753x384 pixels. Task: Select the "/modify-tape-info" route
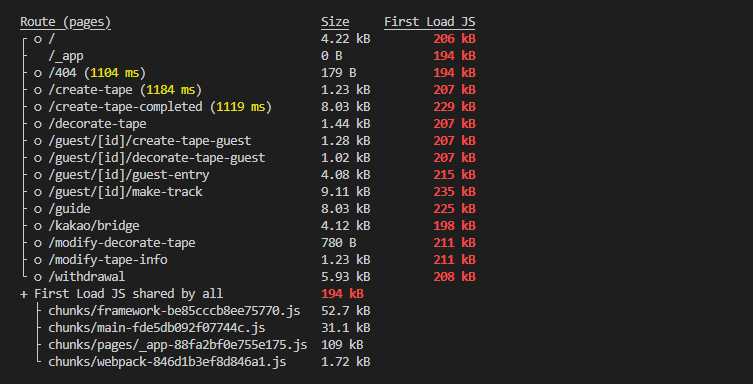coord(108,260)
